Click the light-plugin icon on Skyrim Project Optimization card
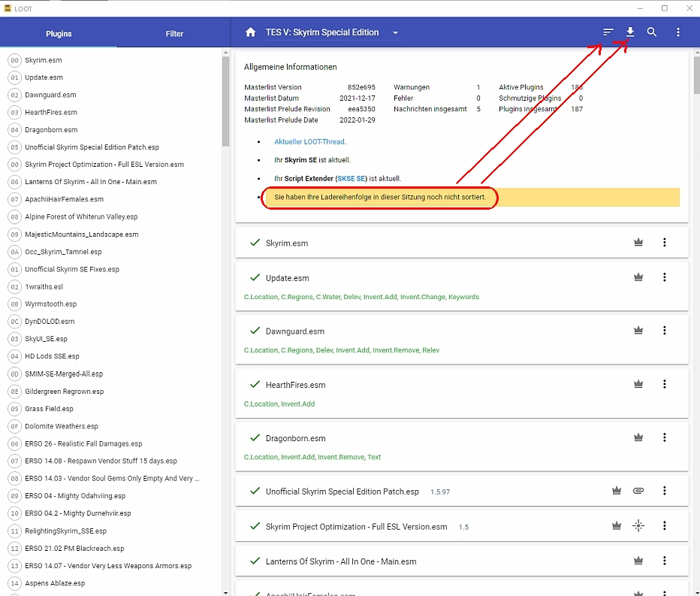Viewport: 700px width, 596px height. click(x=638, y=526)
